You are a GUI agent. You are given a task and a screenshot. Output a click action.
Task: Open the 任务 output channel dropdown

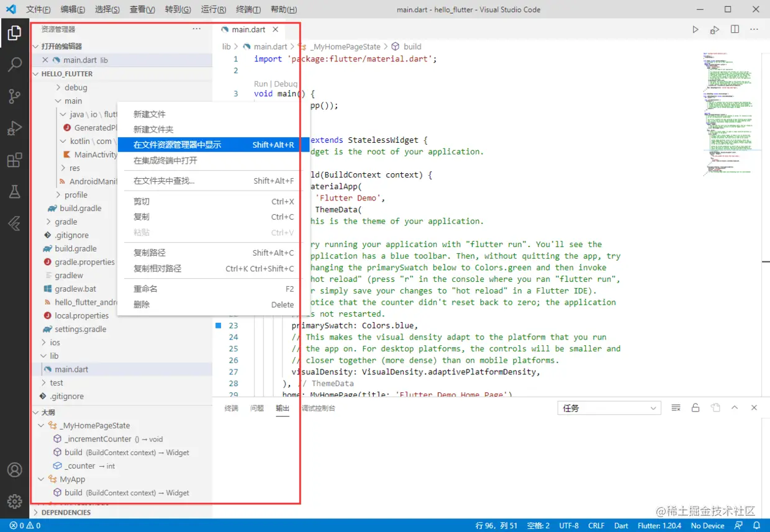(x=610, y=408)
